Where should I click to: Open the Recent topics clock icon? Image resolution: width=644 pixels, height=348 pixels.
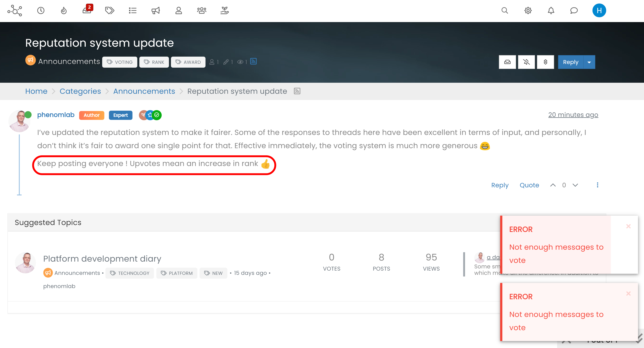point(41,10)
